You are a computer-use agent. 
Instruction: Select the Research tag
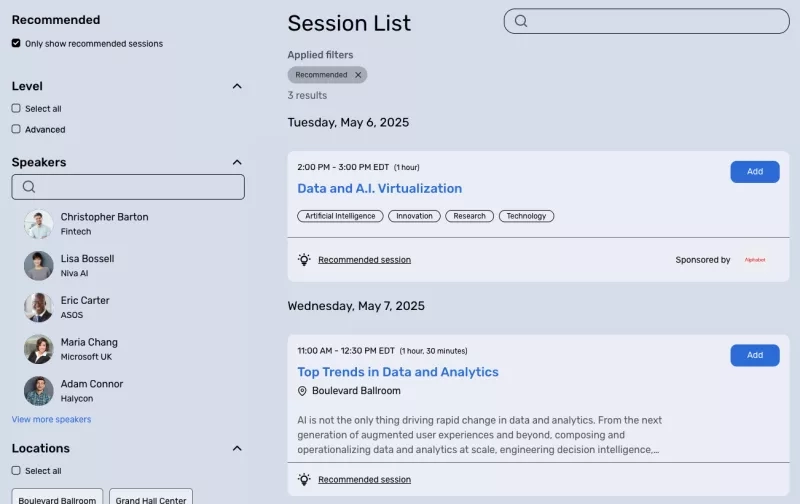point(469,216)
